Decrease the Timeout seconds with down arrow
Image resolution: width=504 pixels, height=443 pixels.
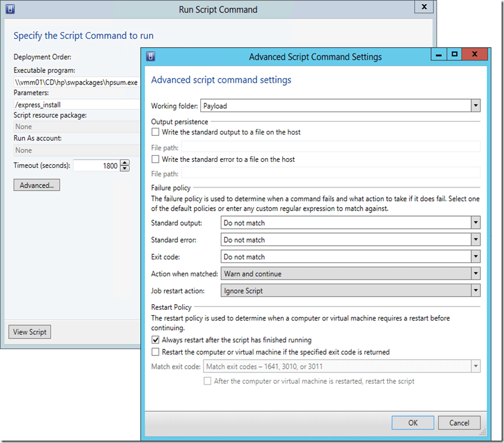click(125, 168)
